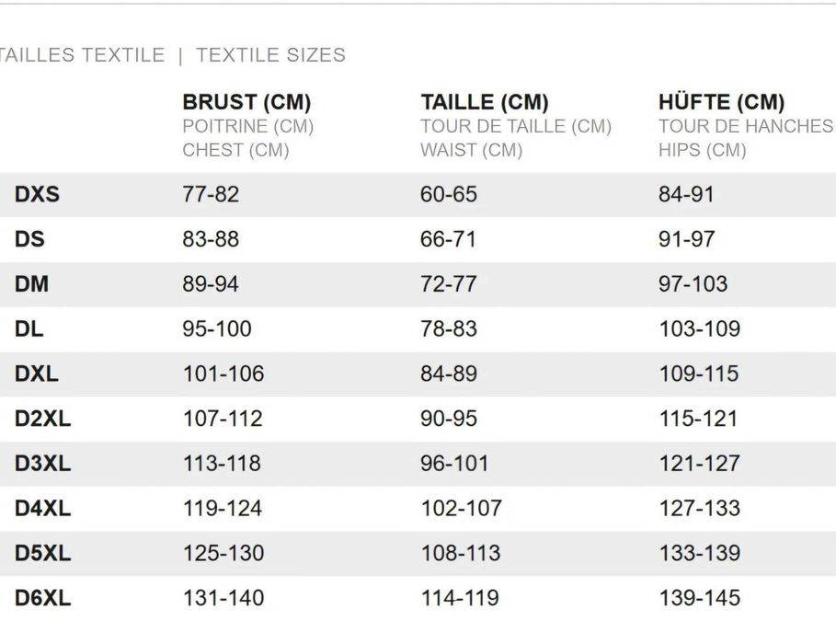The image size is (836, 644).
Task: Click the TEXTILE SIZES heading
Action: coord(270,55)
